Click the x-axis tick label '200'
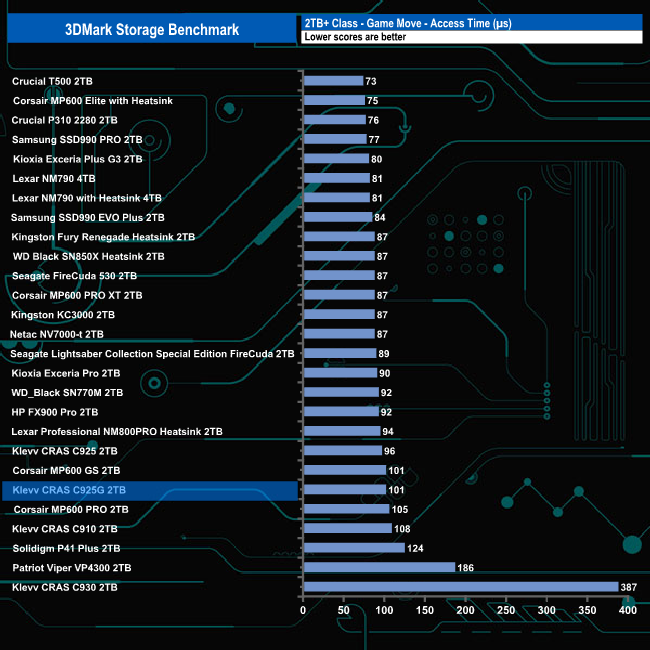 (x=466, y=611)
